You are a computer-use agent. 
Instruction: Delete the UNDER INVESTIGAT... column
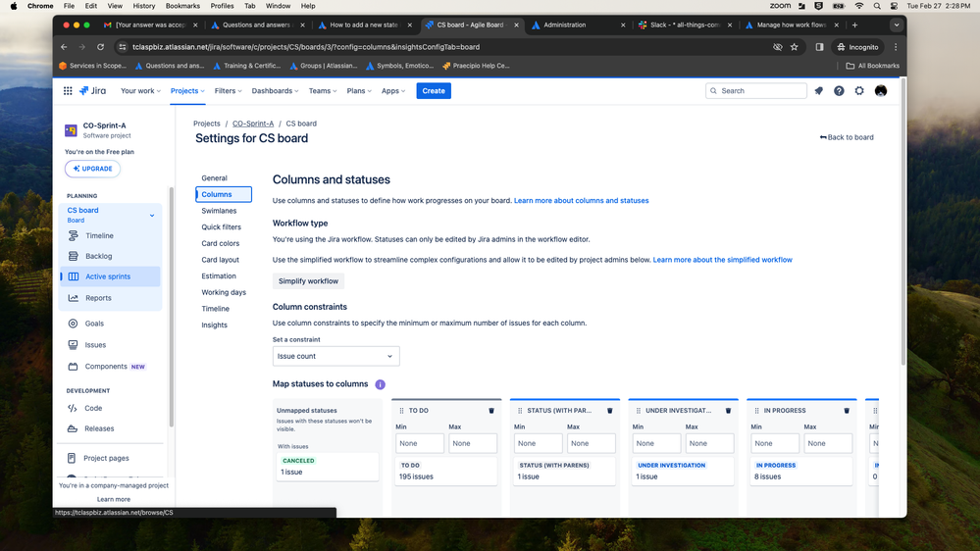point(728,411)
